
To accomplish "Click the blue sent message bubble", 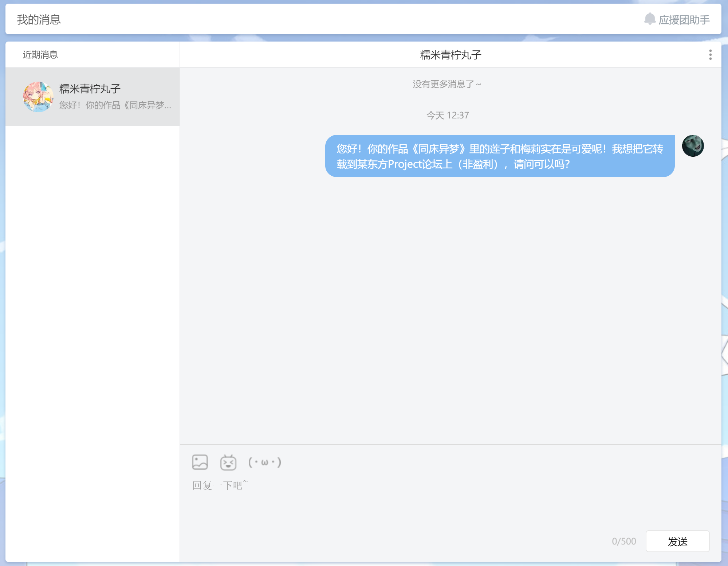I will pos(500,156).
